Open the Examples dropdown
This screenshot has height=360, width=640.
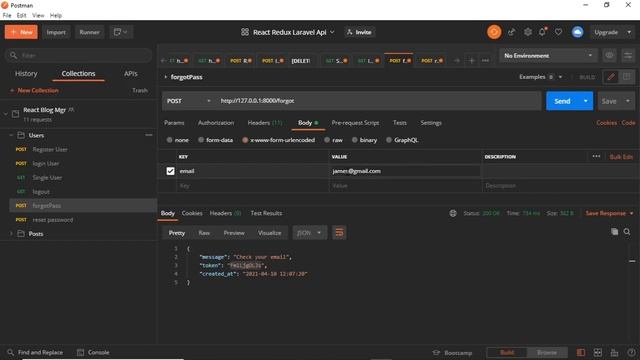coord(540,77)
